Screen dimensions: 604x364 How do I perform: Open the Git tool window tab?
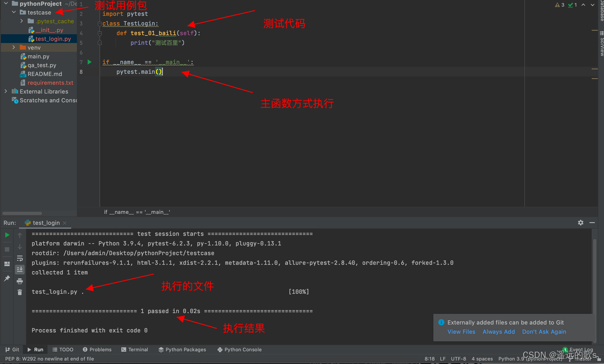click(x=12, y=349)
